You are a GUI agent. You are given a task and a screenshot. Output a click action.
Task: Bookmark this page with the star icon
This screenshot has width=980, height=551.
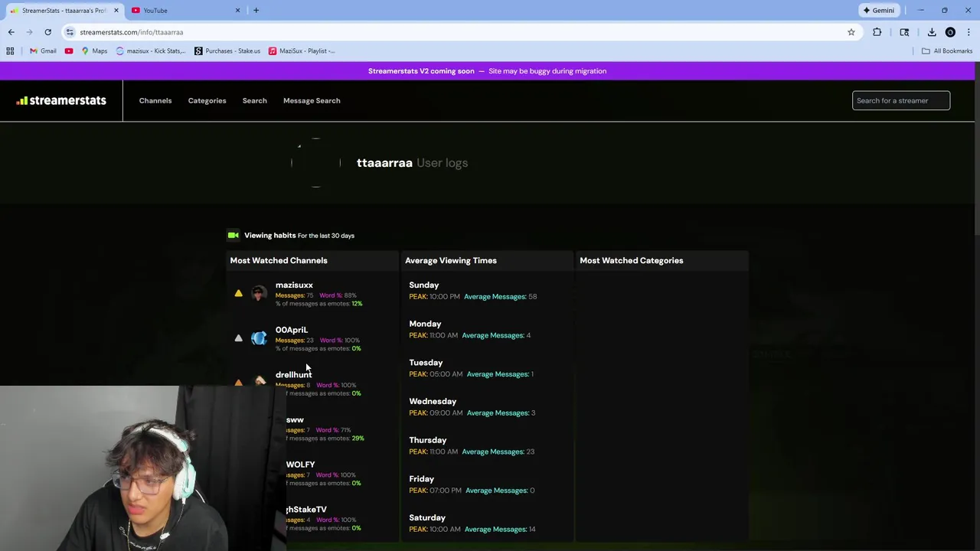(851, 32)
